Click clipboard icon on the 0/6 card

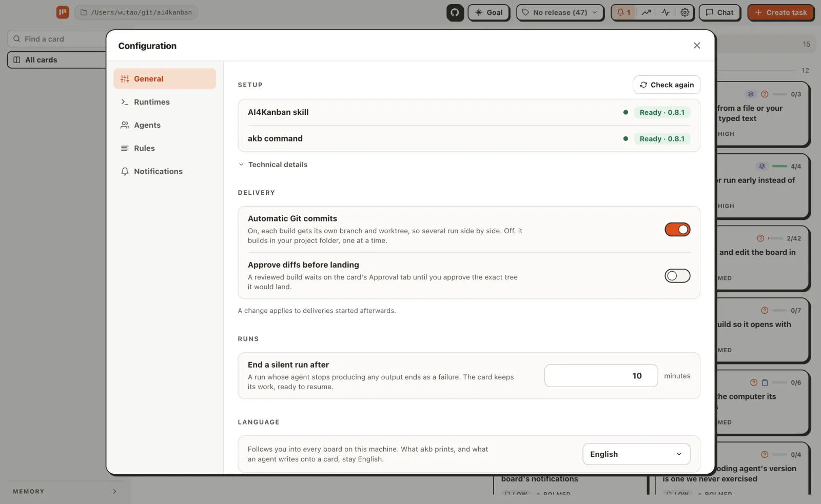click(x=765, y=382)
